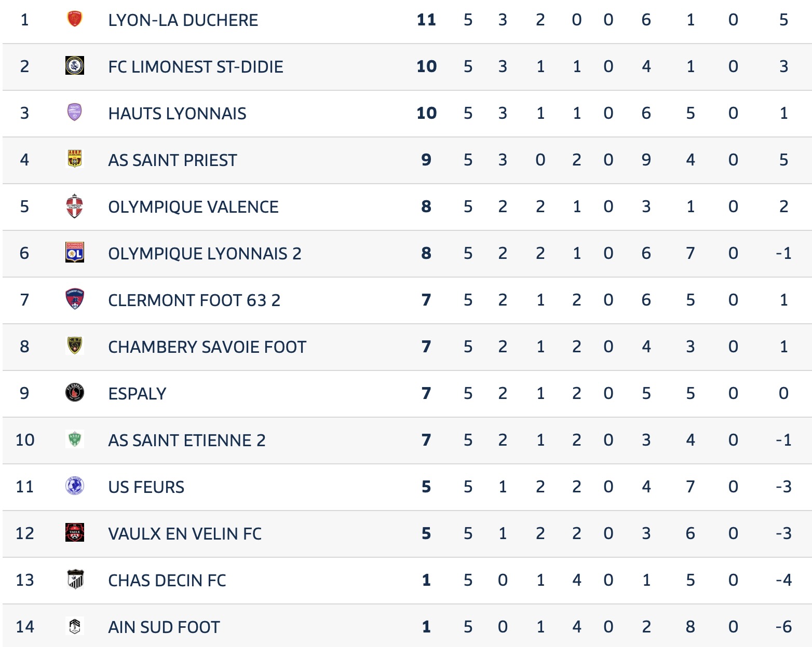The image size is (812, 647).
Task: Select the VAULX EN VELIN FC name
Action: point(185,534)
